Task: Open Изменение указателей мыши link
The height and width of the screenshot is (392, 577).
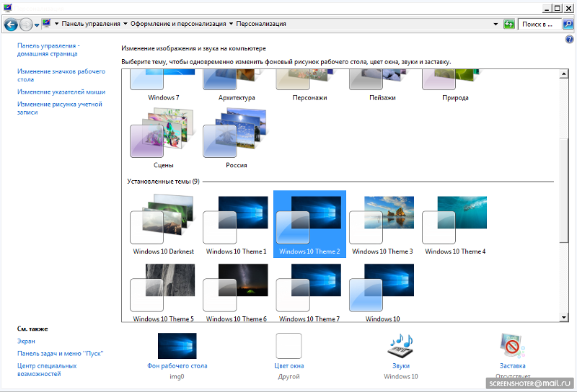Action: [61, 92]
